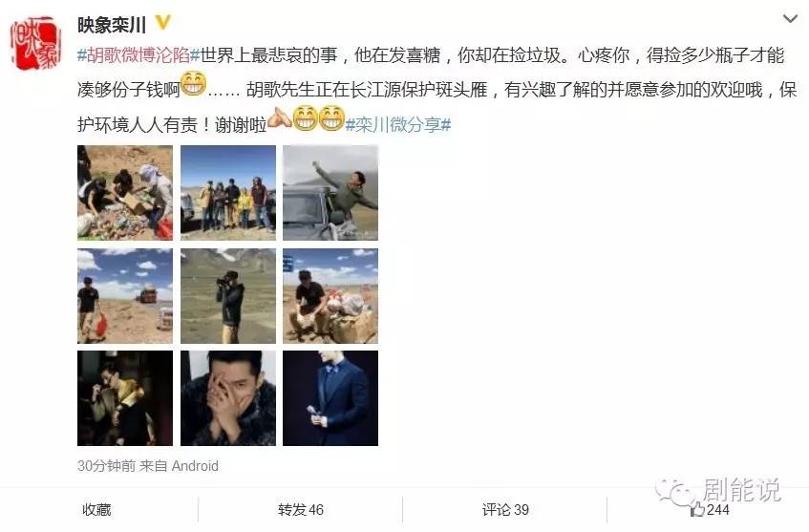809x532 pixels.
Task: Open photo of man squatting by garbage bags
Action: (330, 296)
